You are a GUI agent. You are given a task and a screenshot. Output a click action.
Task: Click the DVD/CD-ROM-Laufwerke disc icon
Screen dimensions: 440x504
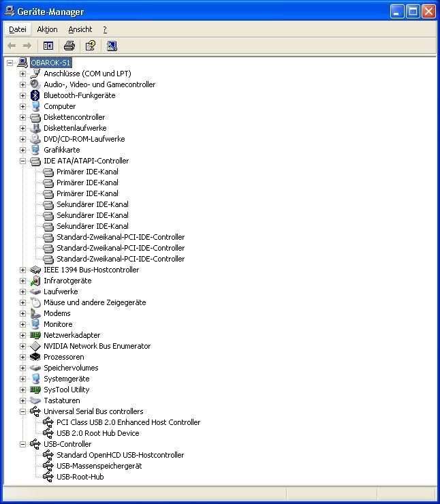35,139
